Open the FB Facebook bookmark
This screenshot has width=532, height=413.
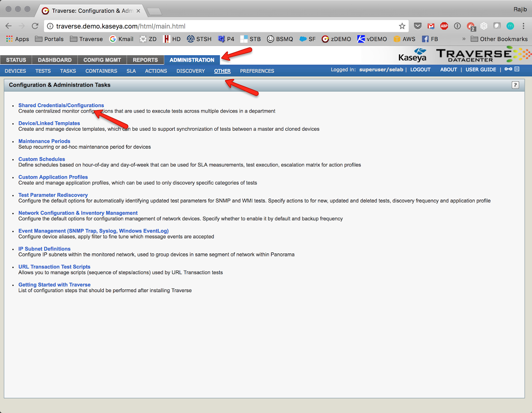coord(430,39)
